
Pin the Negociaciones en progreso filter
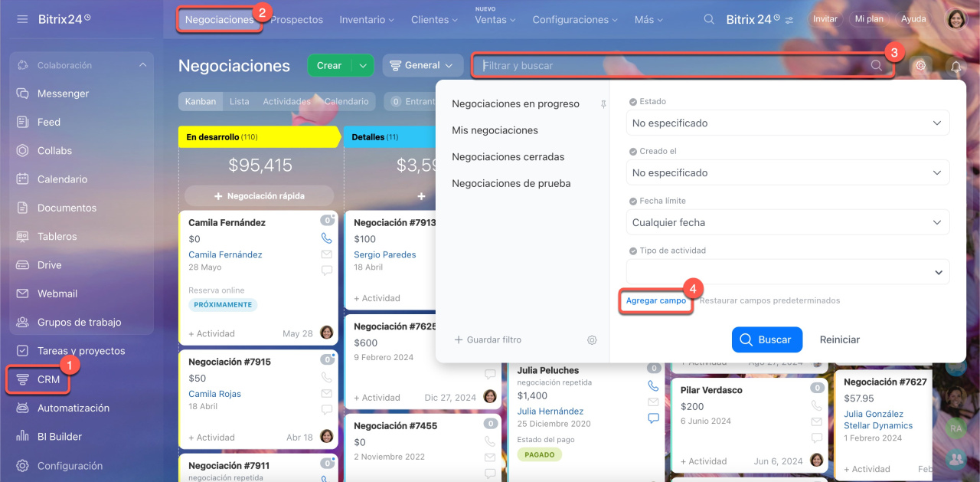pos(603,104)
